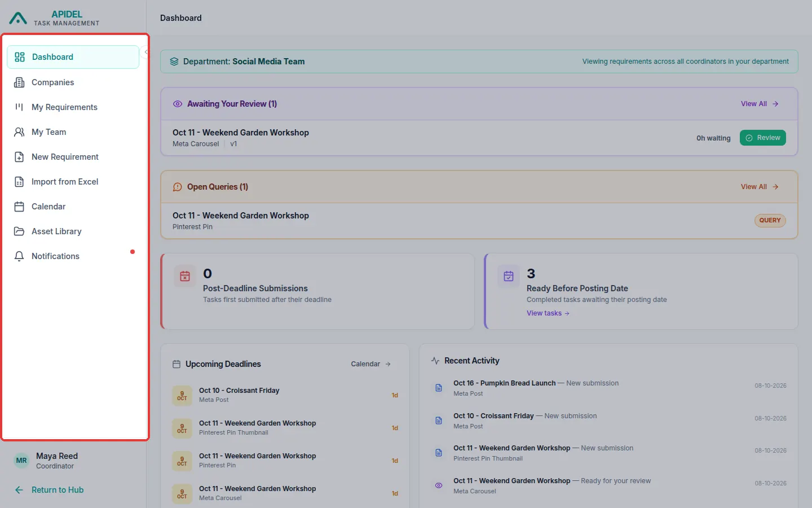Click the Recent Activity pulse icon
This screenshot has width=812, height=508.
pos(435,361)
